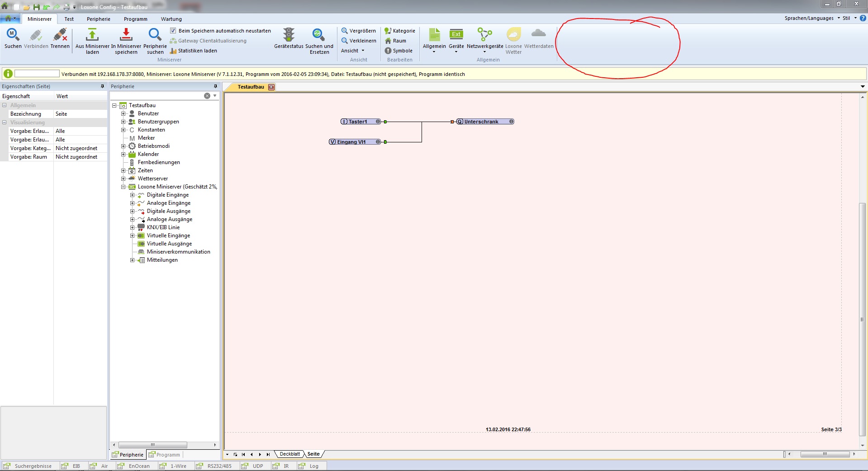This screenshot has width=868, height=471.
Task: Click the Netzwerkgeräte icon
Action: pyautogui.click(x=484, y=35)
